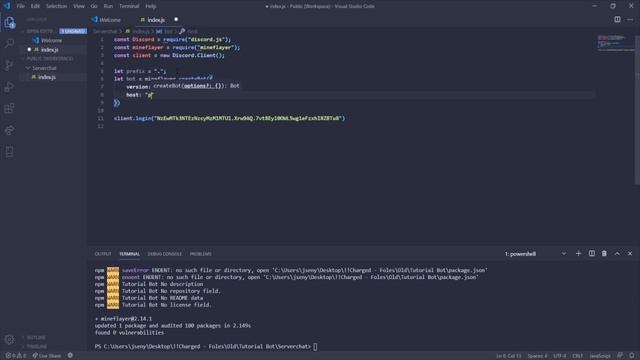Open the Go menu
Viewport: 640px width, 360px height.
94,6
